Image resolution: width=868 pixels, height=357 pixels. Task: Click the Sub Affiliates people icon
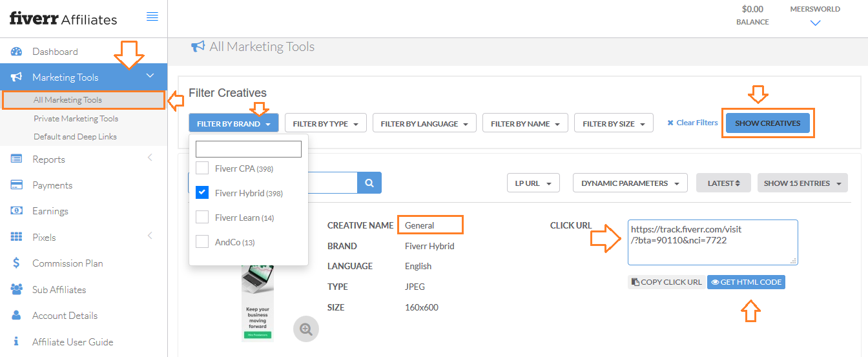17,290
